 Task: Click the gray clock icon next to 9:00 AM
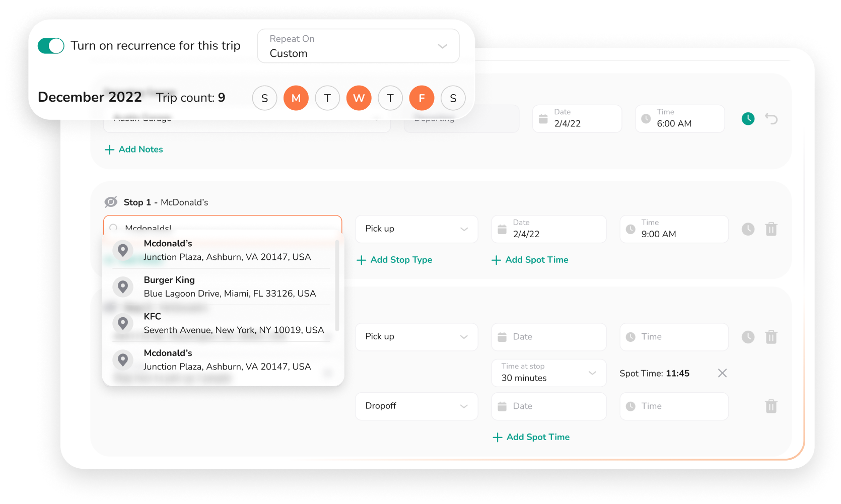(x=748, y=229)
